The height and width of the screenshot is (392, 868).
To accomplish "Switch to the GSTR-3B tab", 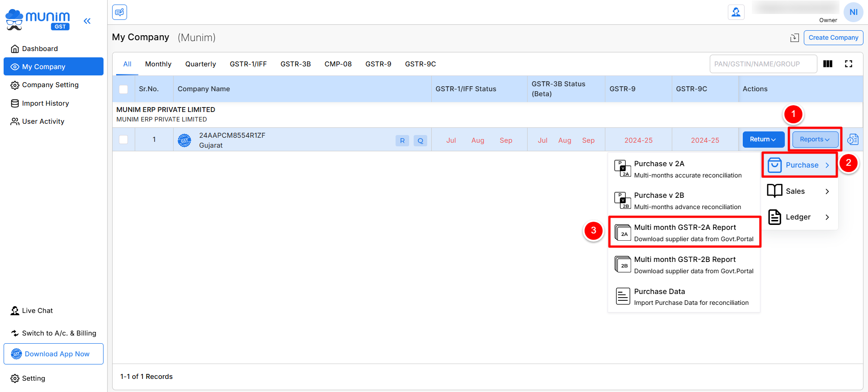I will [x=296, y=64].
